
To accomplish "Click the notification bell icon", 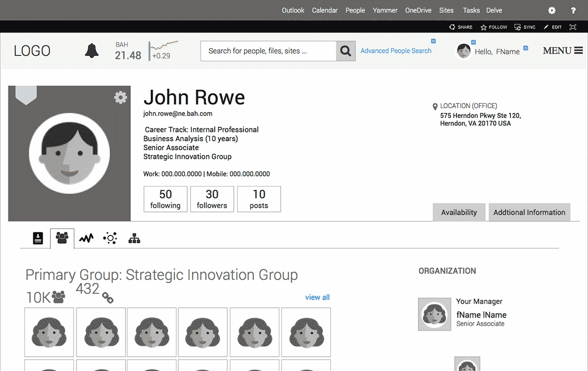I will tap(92, 50).
